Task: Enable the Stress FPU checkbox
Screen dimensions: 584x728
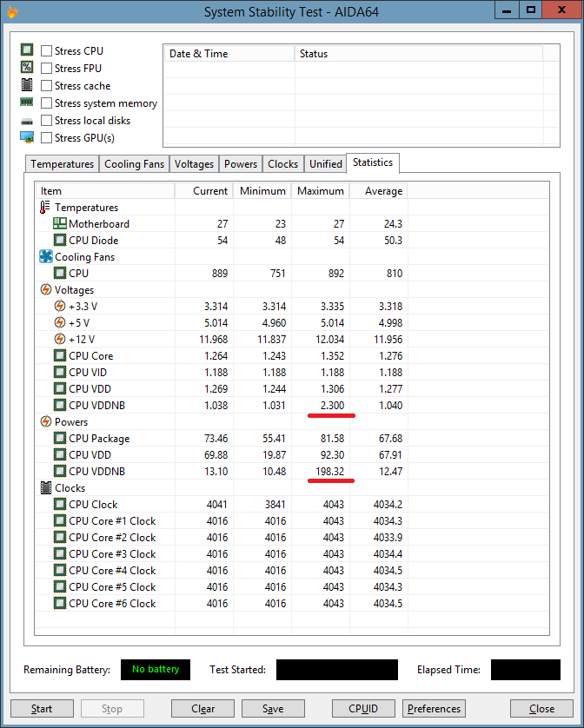Action: (x=46, y=69)
